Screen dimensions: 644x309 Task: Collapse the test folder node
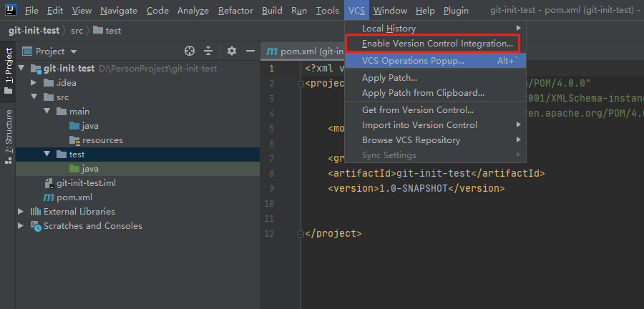[x=47, y=154]
